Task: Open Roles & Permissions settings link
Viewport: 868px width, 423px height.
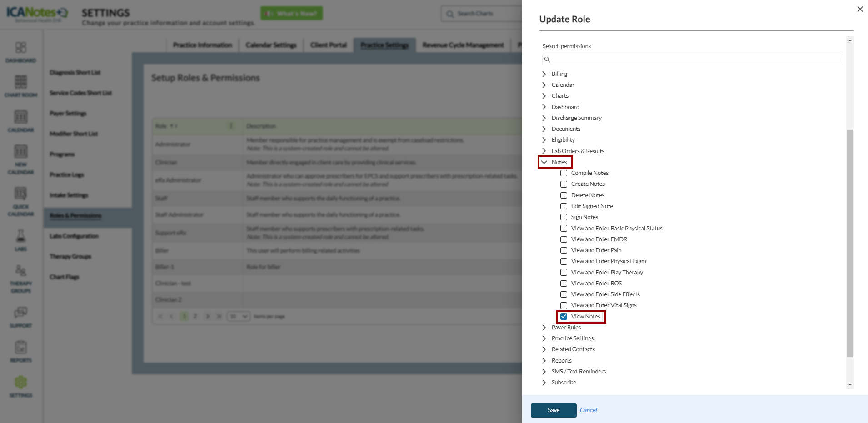Action: 75,216
